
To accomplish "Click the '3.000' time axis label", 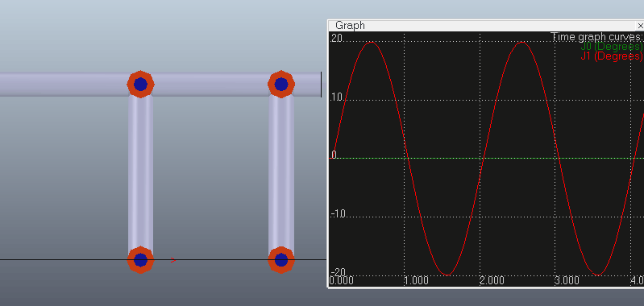I will (567, 280).
